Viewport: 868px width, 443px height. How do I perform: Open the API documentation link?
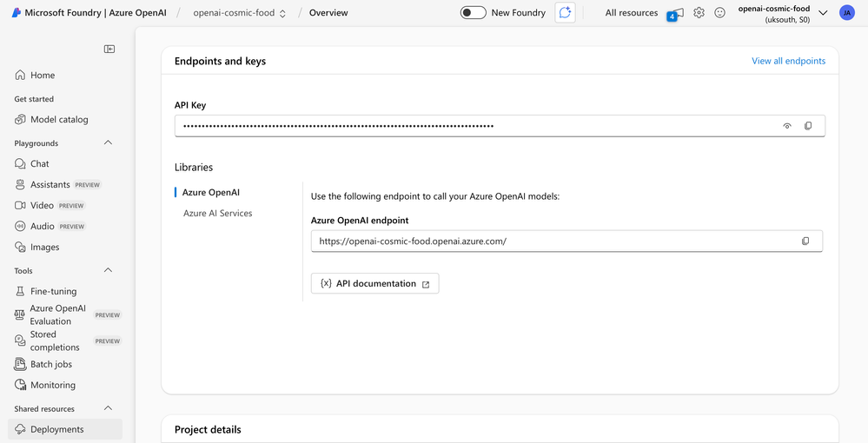click(x=374, y=283)
